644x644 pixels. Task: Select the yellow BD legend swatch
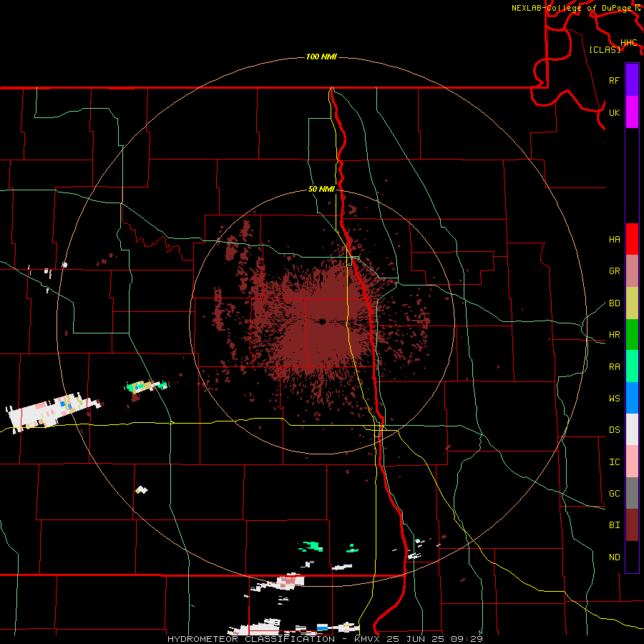pyautogui.click(x=632, y=303)
